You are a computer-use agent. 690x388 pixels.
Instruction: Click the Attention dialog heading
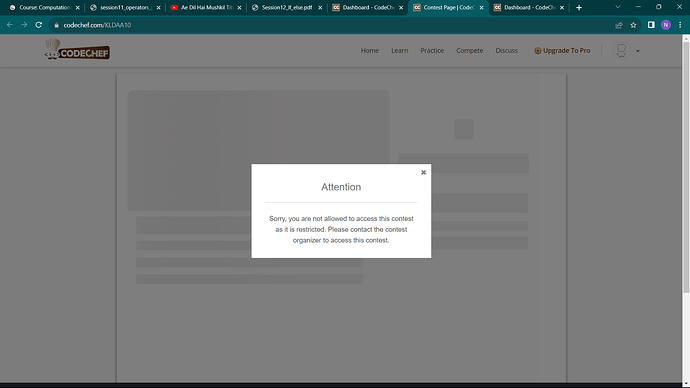pyautogui.click(x=341, y=187)
